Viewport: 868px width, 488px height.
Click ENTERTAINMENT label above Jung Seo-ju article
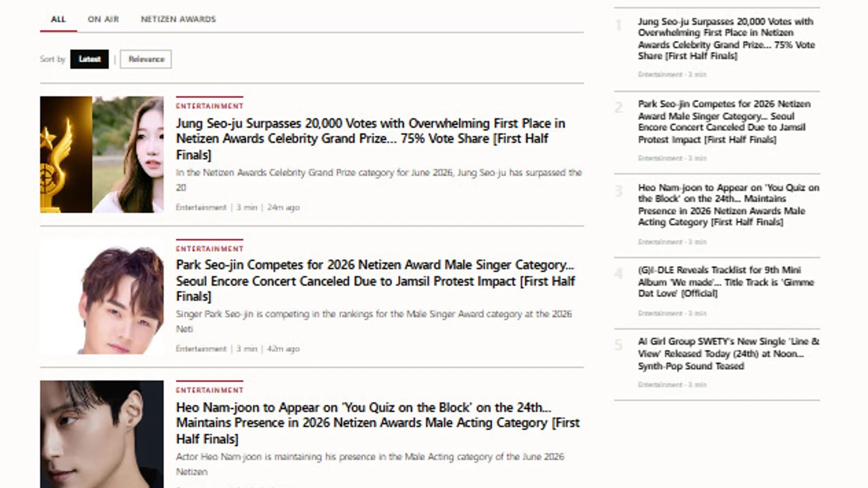click(x=209, y=106)
